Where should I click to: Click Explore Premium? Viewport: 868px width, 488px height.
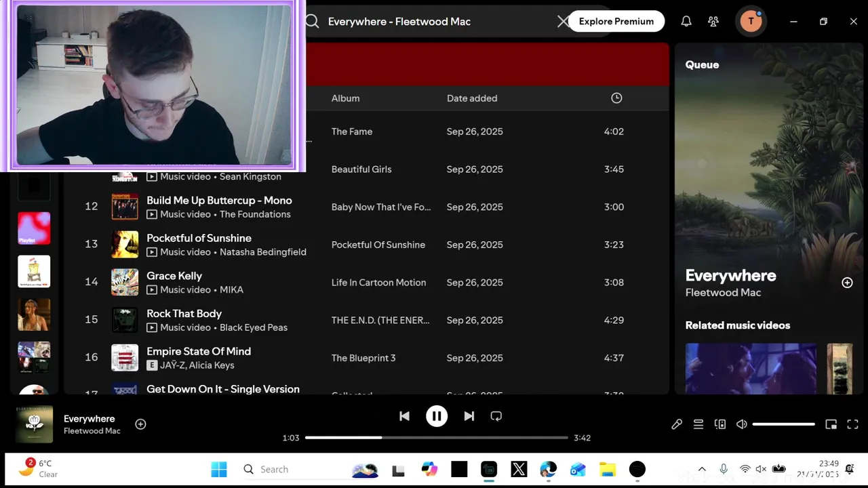[616, 21]
